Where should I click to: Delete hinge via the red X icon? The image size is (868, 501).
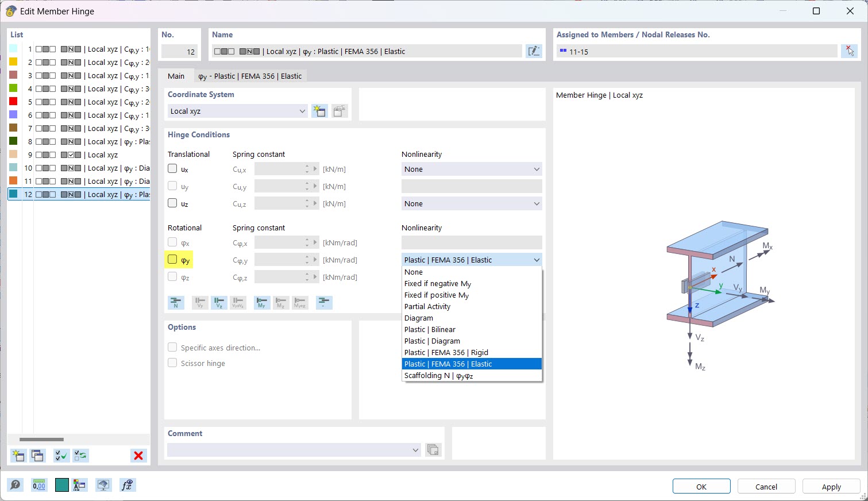click(138, 455)
